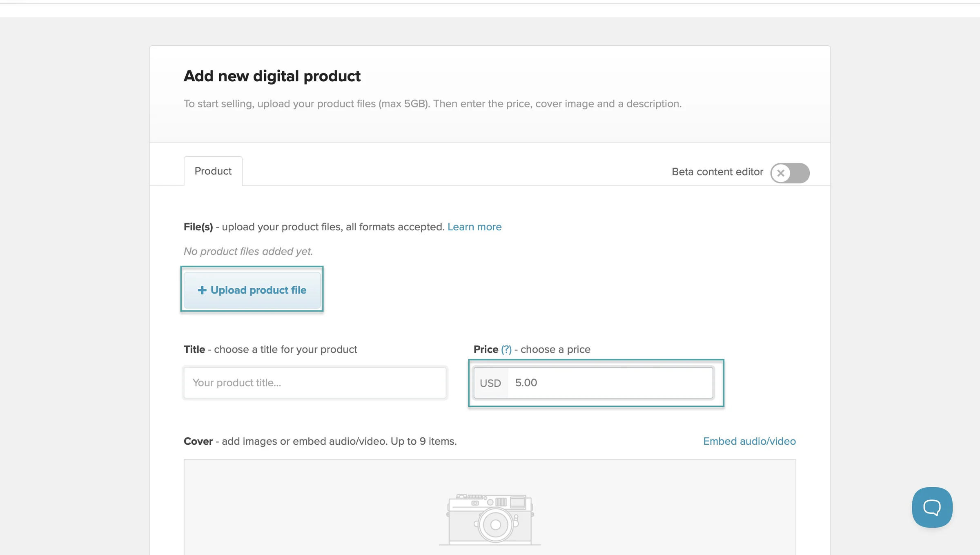Select the Product tab
The image size is (980, 555).
(213, 171)
